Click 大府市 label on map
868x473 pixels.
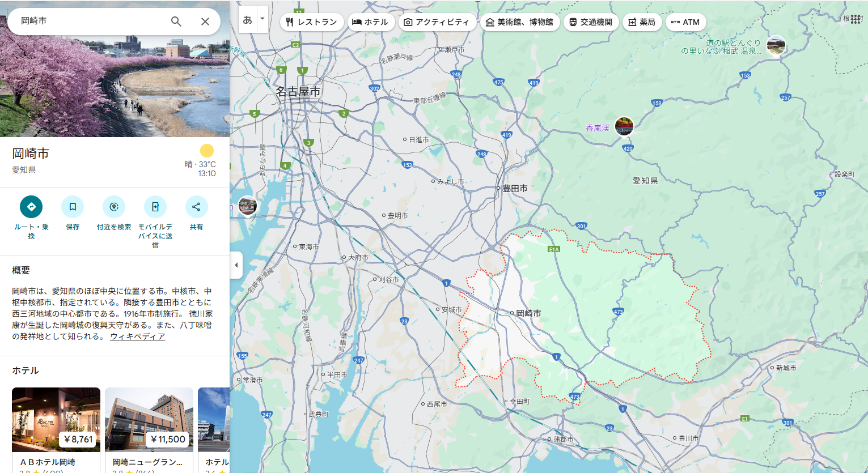pyautogui.click(x=358, y=258)
